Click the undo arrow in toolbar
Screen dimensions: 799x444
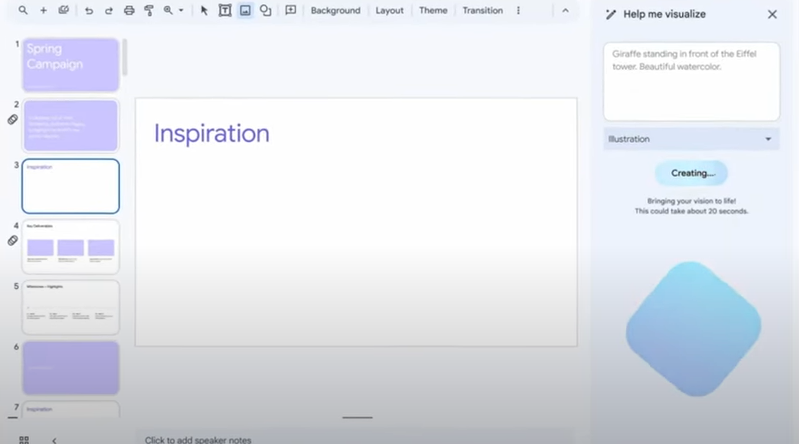click(x=89, y=10)
